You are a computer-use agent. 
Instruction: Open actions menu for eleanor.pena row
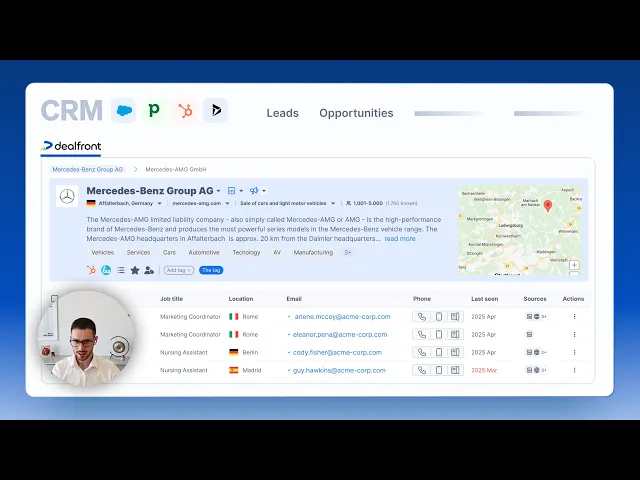click(574, 335)
